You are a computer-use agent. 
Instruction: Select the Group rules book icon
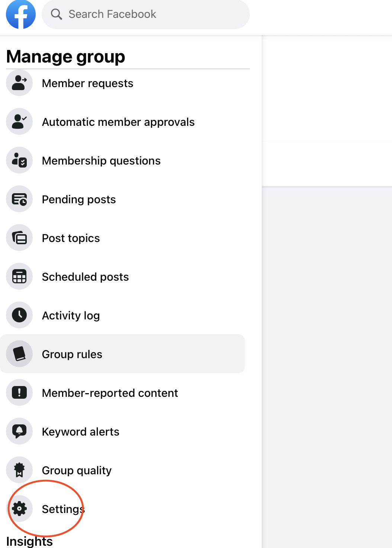pos(19,354)
